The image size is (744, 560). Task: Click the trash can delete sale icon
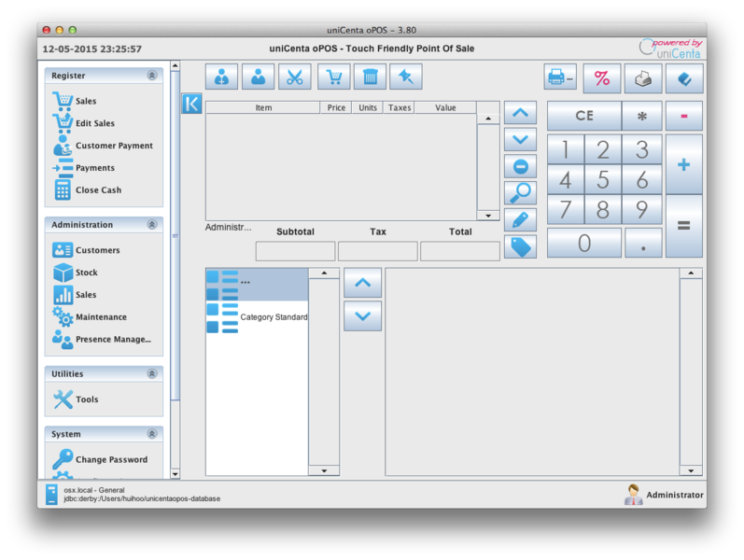370,77
